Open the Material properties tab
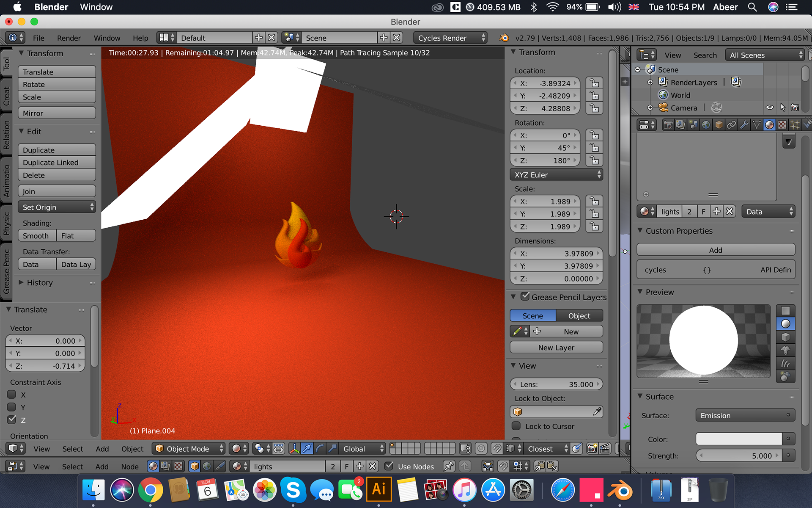812x508 pixels. point(769,125)
